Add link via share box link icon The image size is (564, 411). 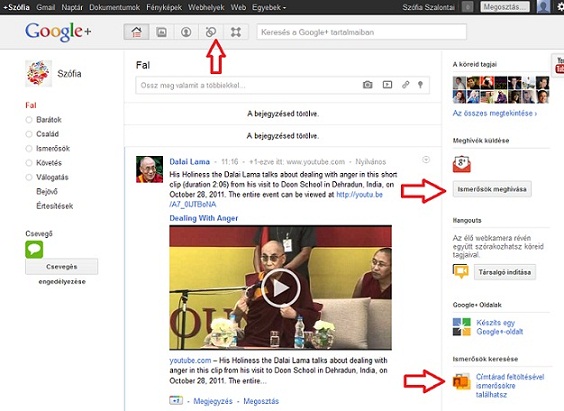click(x=405, y=85)
